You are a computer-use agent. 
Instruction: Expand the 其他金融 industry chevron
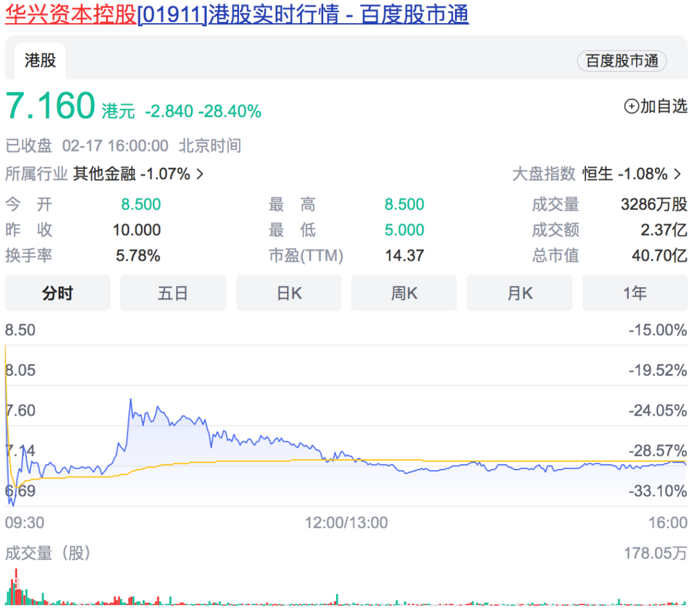200,174
